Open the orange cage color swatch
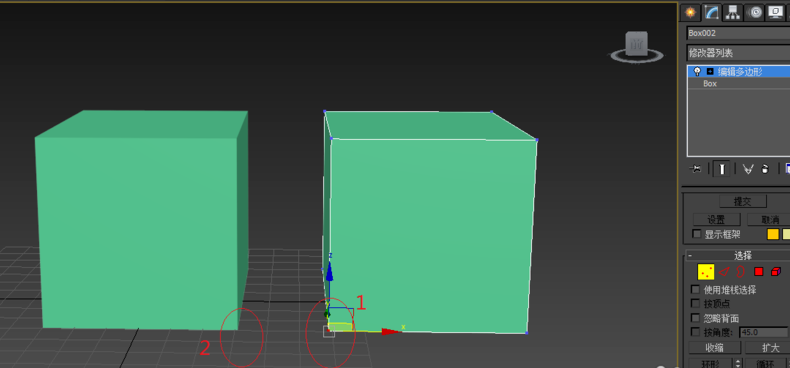The width and height of the screenshot is (790, 368). 773,234
